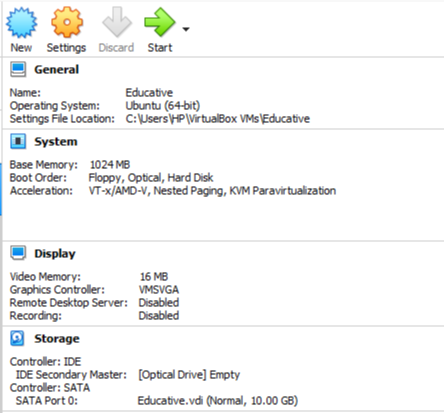Image resolution: width=445 pixels, height=413 pixels.
Task: Click the VMSVGA graphics controller value
Action: (159, 289)
